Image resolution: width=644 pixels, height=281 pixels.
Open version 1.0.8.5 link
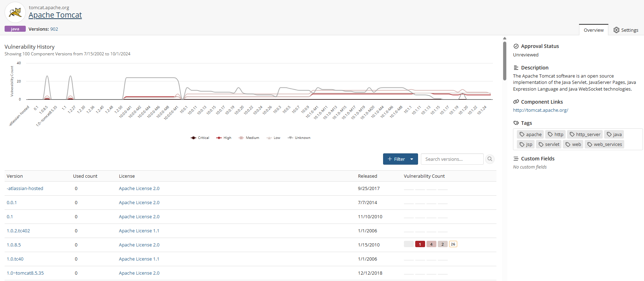14,245
